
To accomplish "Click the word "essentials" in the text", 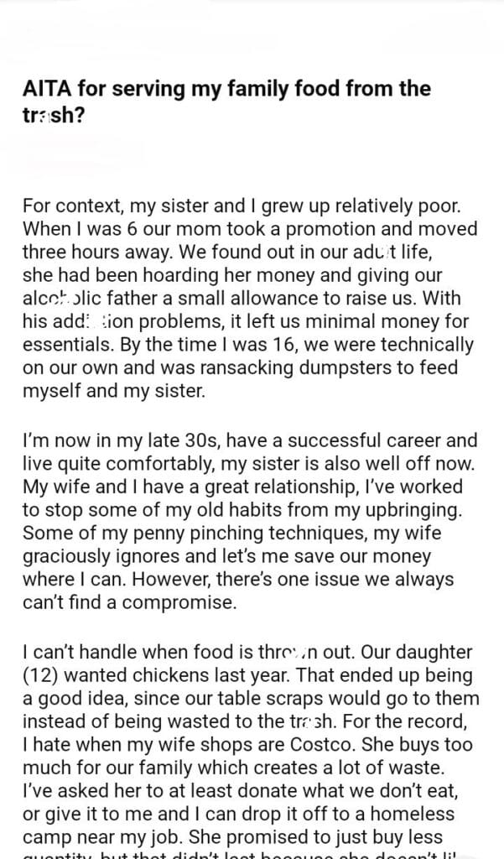I will click(65, 345).
